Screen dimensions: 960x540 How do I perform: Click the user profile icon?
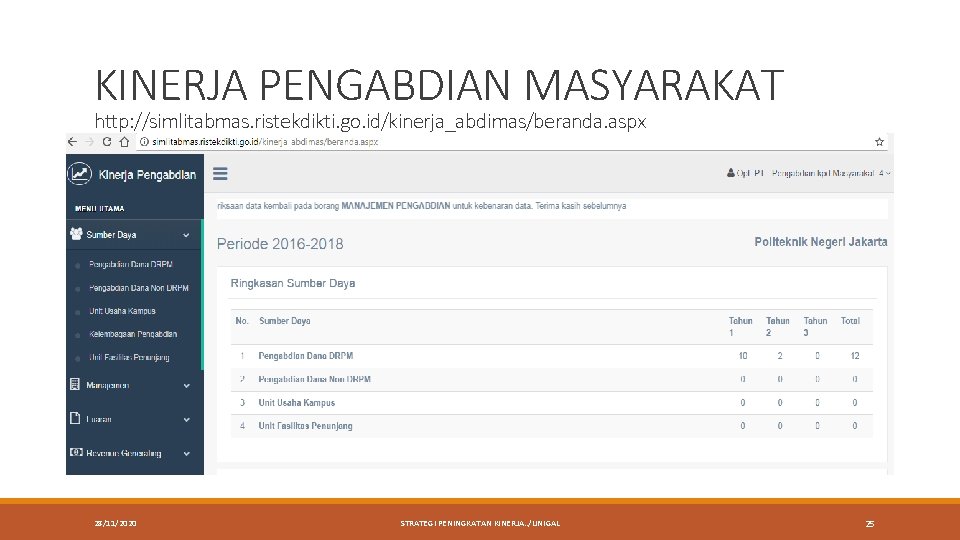(730, 173)
